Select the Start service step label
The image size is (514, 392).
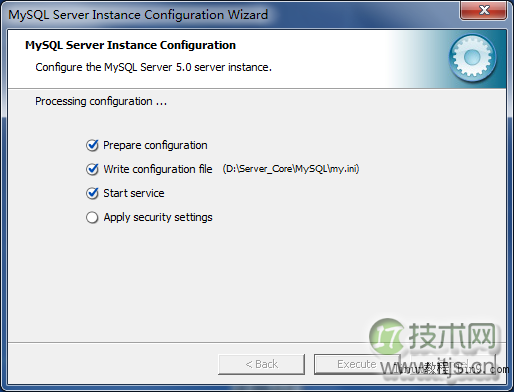point(134,193)
